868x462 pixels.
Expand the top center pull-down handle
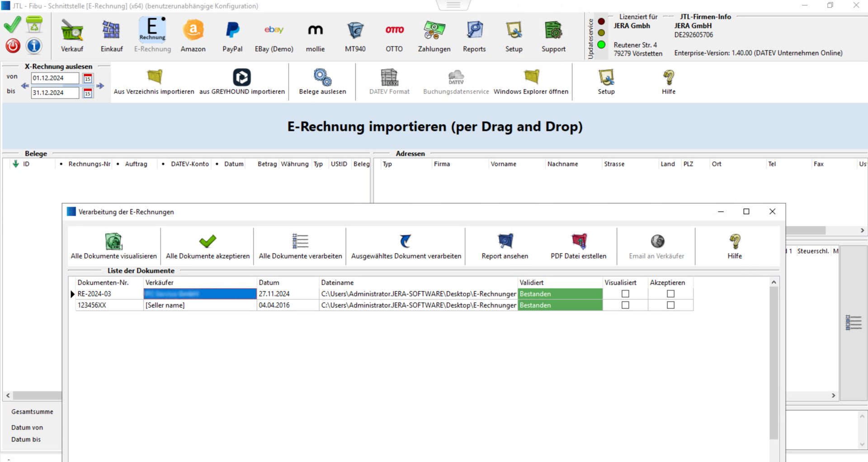pos(453,5)
